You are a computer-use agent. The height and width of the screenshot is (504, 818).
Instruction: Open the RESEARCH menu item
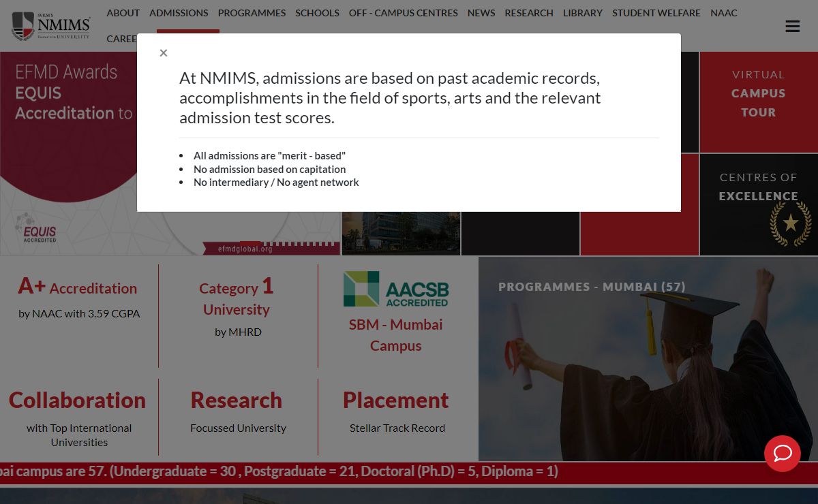(529, 13)
